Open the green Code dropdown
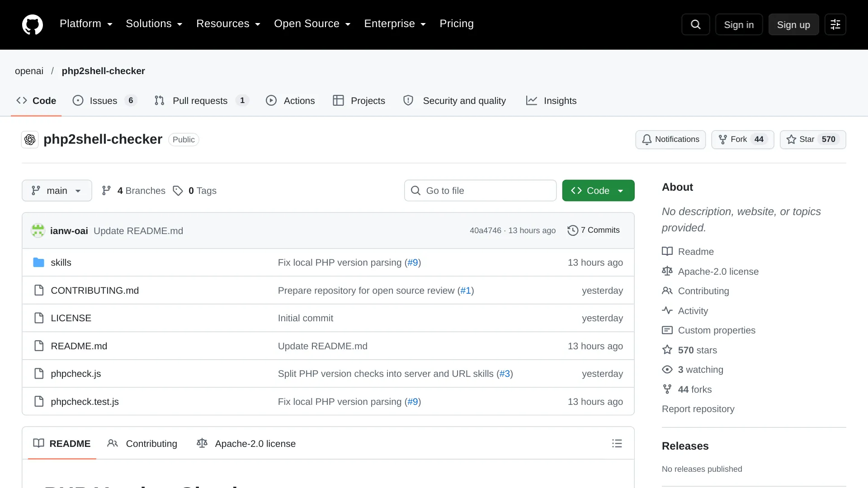Image resolution: width=868 pixels, height=488 pixels. [598, 191]
